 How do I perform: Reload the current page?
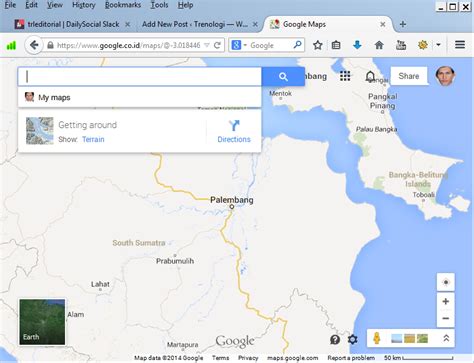pyautogui.click(x=217, y=45)
